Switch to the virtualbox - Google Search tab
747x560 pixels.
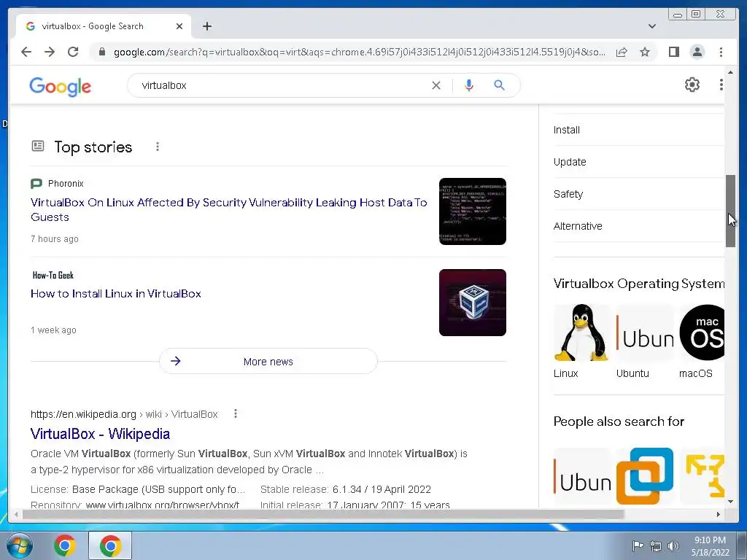[104, 26]
